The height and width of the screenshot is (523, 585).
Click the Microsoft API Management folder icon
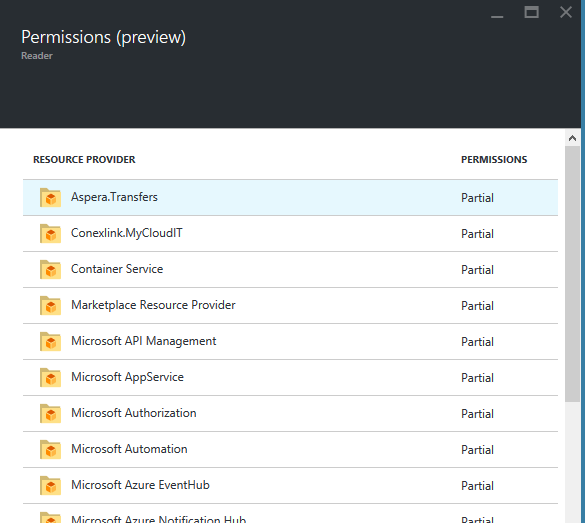[x=50, y=341]
